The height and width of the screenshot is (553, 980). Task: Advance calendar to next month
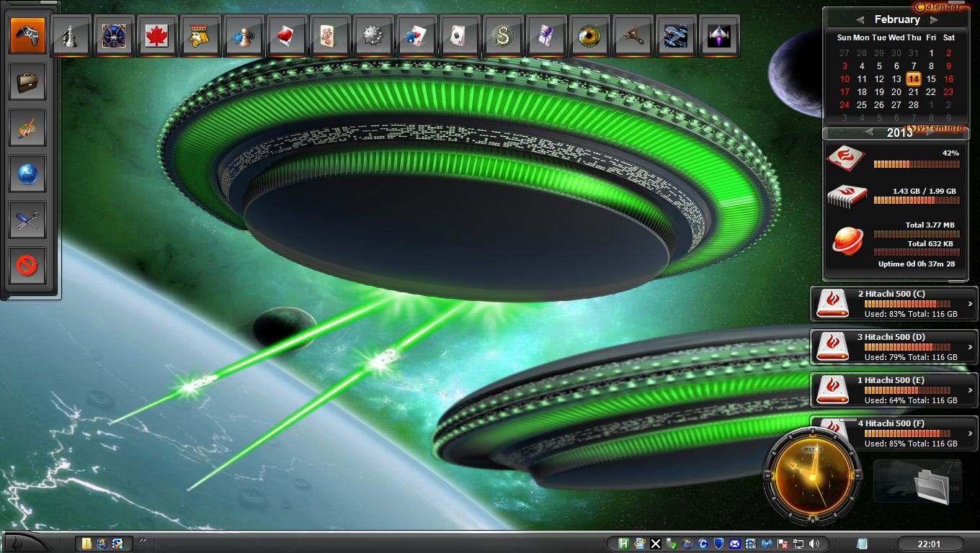pyautogui.click(x=934, y=20)
